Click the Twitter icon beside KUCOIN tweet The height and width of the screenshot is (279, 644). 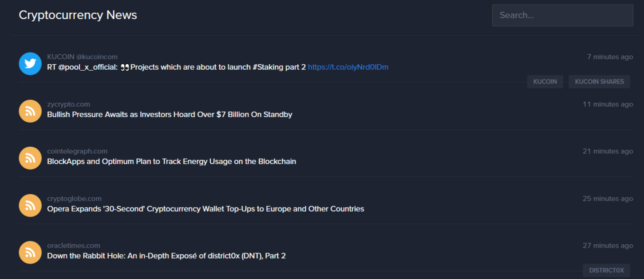30,64
